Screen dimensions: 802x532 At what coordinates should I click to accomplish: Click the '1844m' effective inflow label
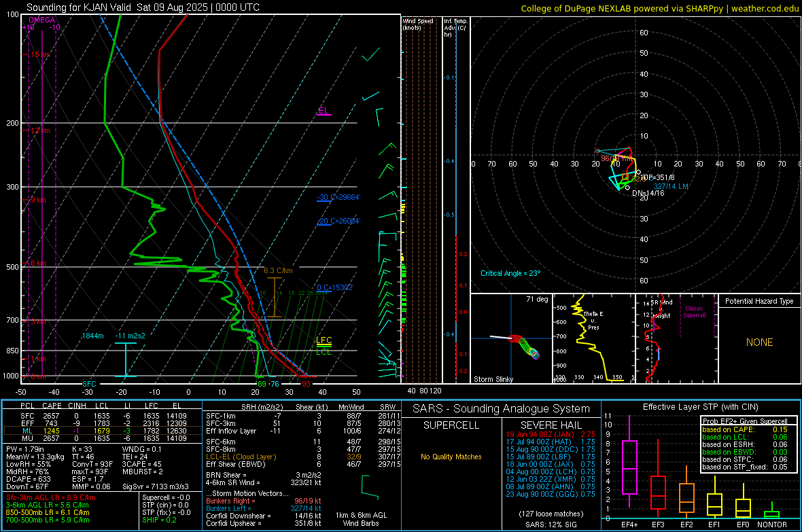[92, 336]
